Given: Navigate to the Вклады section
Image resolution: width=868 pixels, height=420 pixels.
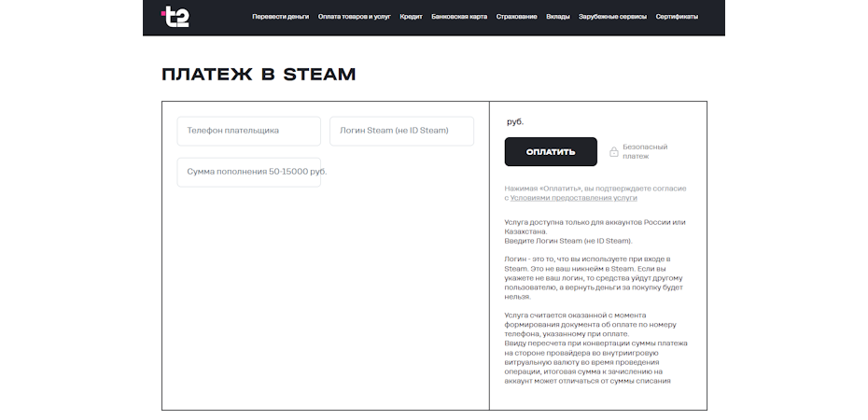Looking at the screenshot, I should [557, 17].
